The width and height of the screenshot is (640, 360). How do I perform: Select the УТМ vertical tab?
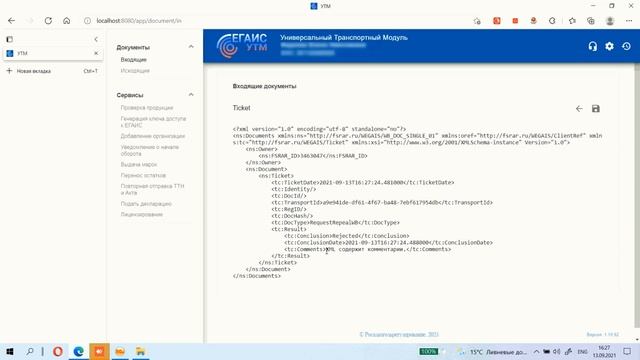(x=52, y=53)
